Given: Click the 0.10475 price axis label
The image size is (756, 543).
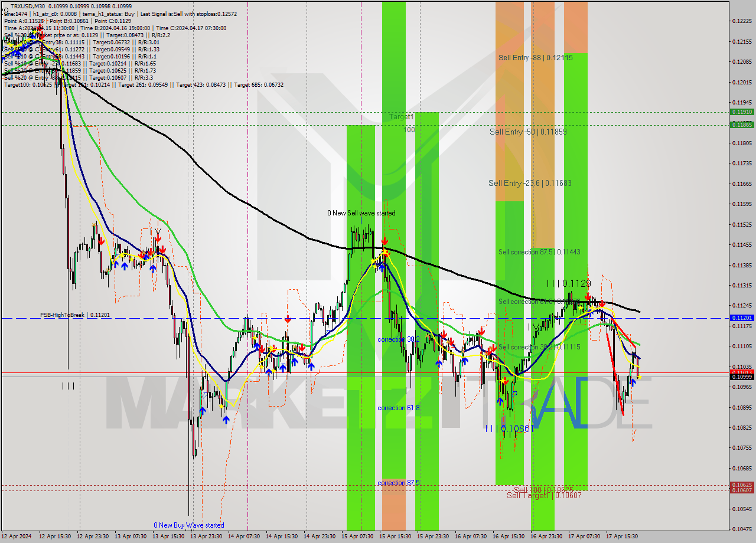Looking at the screenshot, I should [x=742, y=529].
